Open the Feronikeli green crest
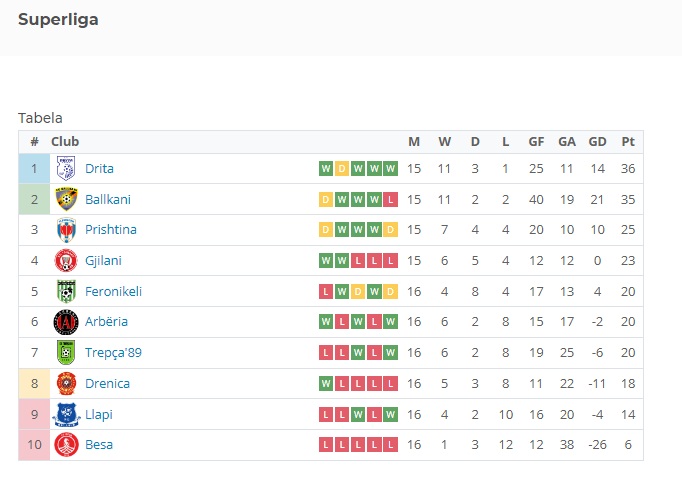682x480 pixels. [x=66, y=291]
